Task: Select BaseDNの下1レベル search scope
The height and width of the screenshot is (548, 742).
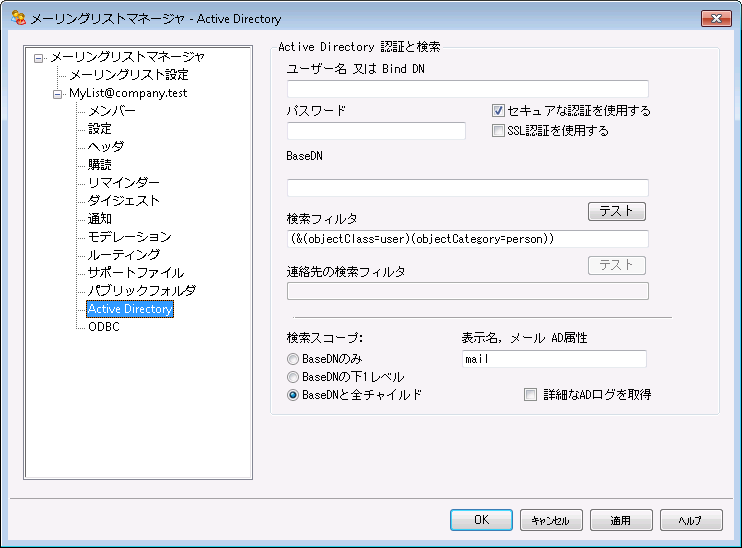Action: tap(293, 377)
